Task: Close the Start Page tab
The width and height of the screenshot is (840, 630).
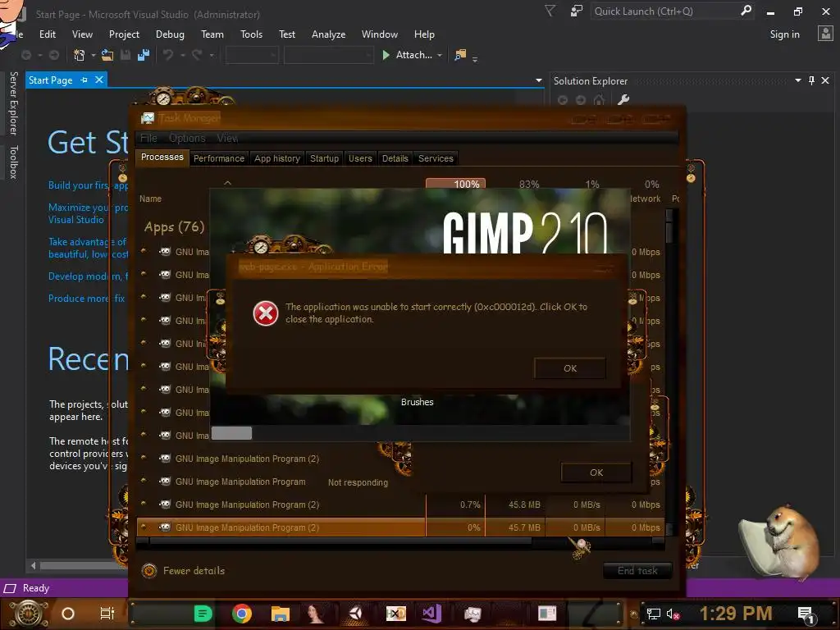Action: (99, 80)
